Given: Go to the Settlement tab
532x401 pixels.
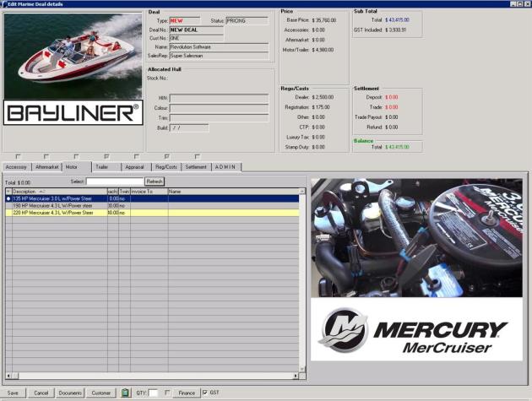Looking at the screenshot, I should (196, 167).
